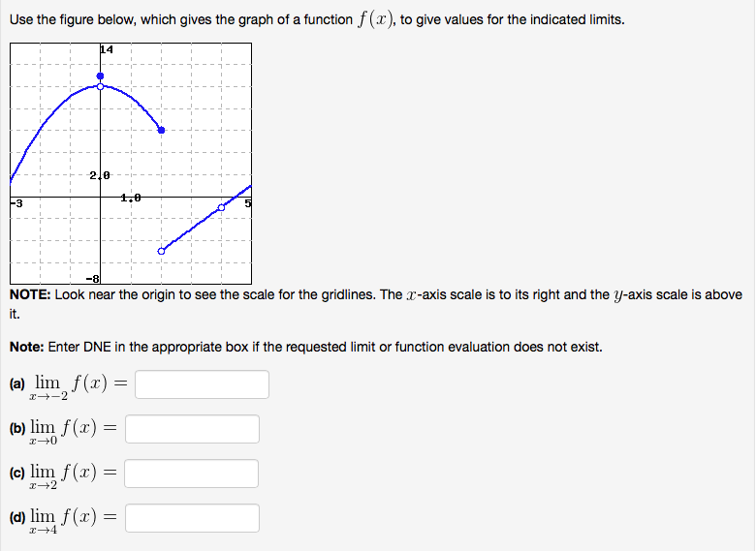The height and width of the screenshot is (551, 756).
Task: Click the -8 label at the y-axis bottom
Action: point(93,279)
